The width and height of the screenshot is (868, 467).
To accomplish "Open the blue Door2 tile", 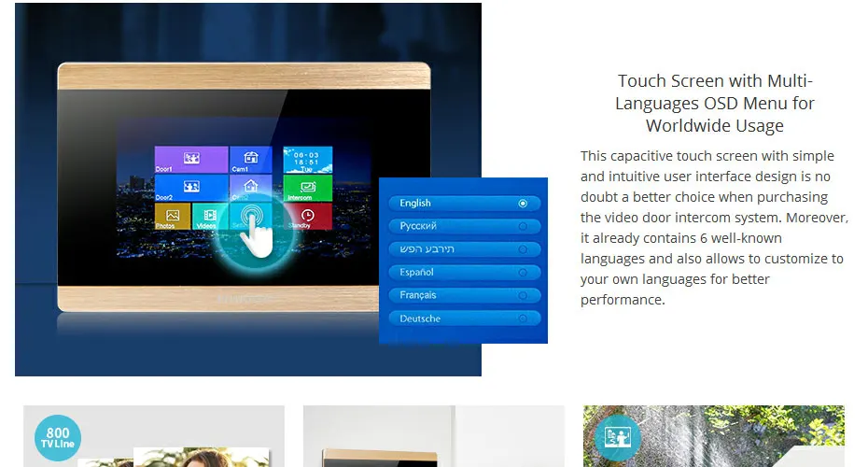I will click(191, 188).
